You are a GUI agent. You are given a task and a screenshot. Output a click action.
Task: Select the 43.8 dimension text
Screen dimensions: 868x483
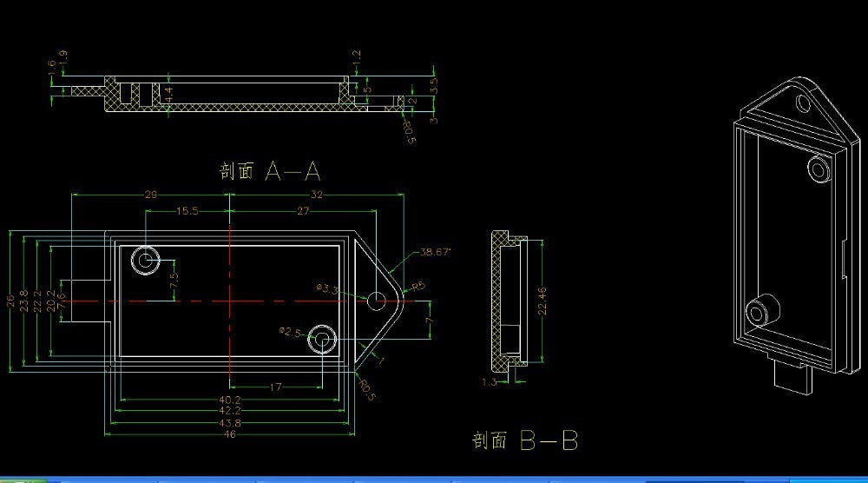pyautogui.click(x=230, y=422)
